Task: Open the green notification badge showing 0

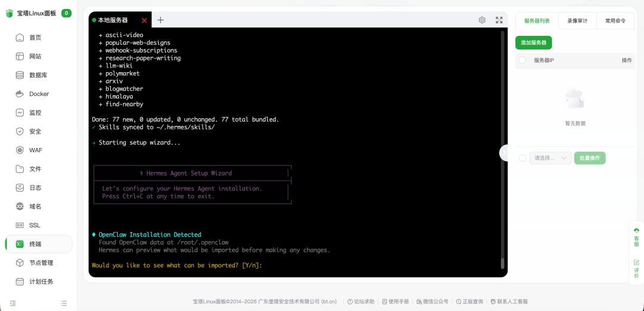Action: click(67, 13)
